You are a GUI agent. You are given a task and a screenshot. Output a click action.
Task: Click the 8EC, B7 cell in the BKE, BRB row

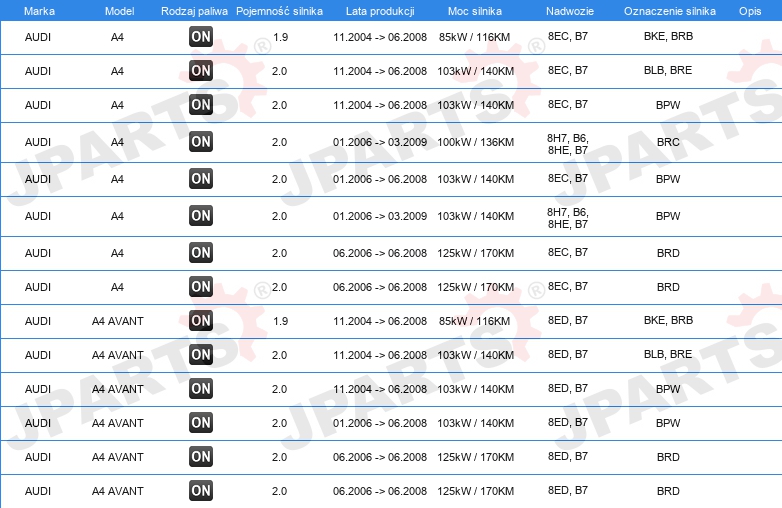pos(568,36)
